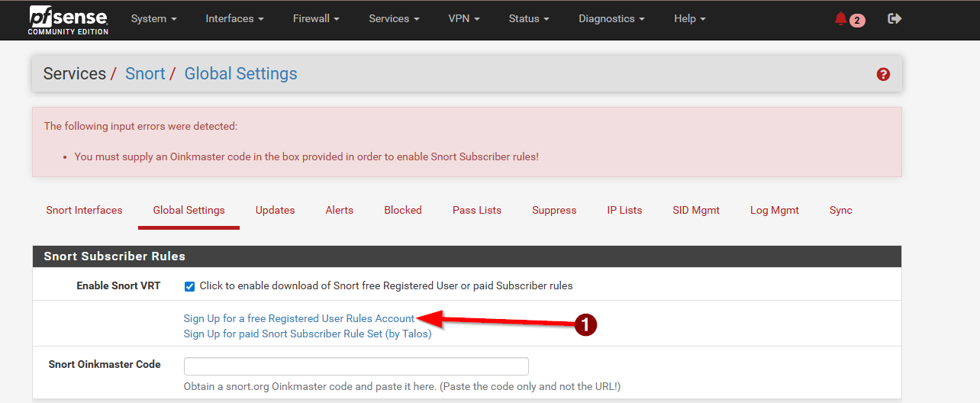980x403 pixels.
Task: Click the logout arrow icon
Action: 895,19
